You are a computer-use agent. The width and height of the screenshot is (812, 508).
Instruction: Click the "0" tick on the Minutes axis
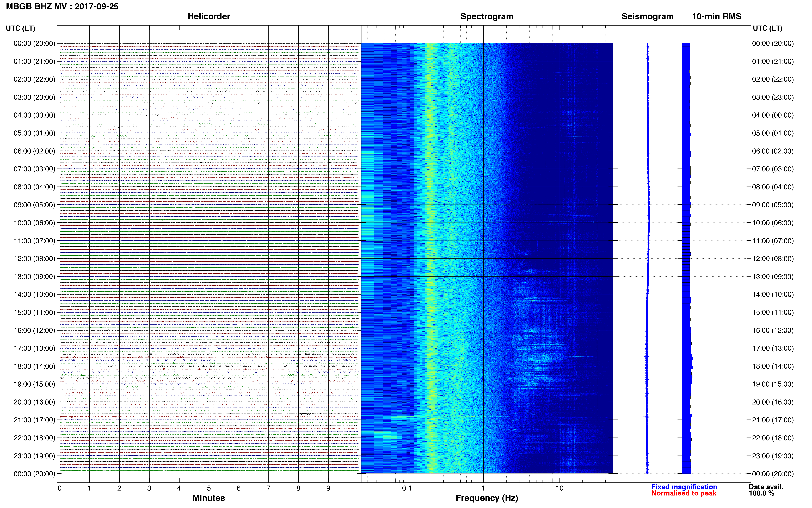[x=59, y=488]
